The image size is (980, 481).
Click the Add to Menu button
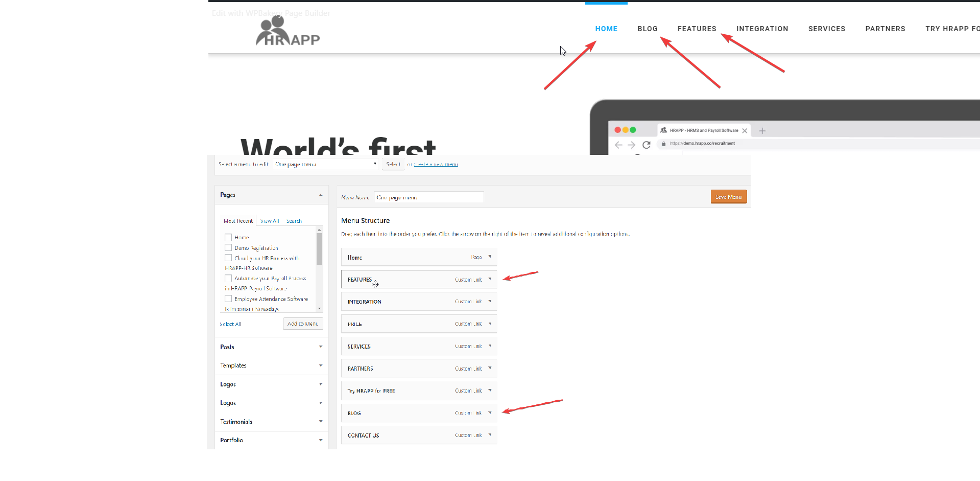pos(303,324)
